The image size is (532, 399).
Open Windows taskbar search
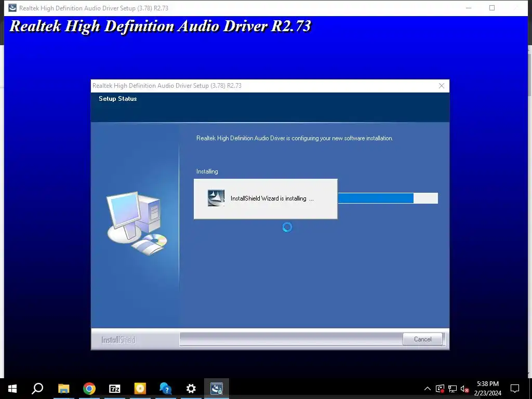(37, 389)
